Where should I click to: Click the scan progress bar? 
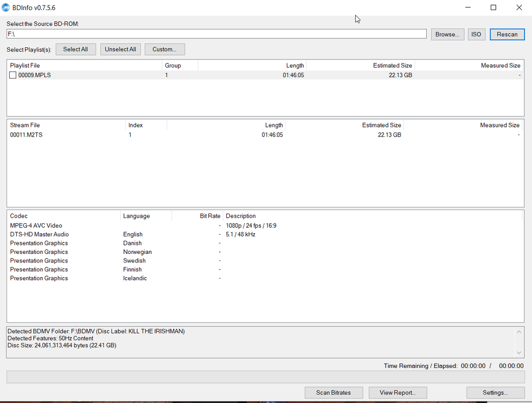point(265,377)
